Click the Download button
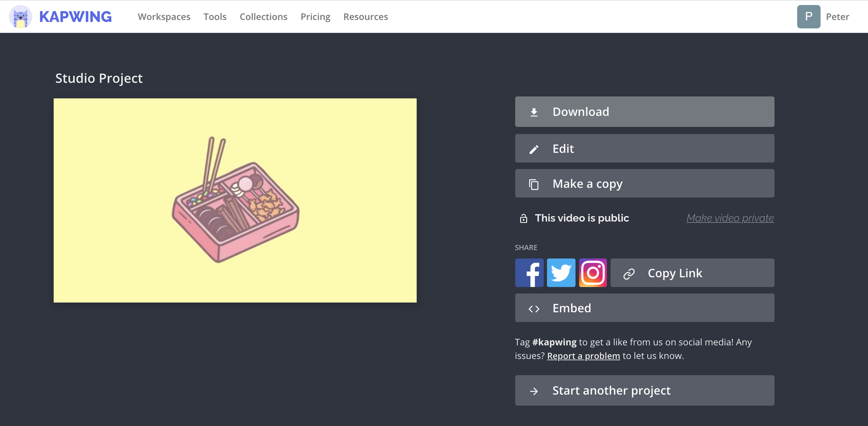868x426 pixels. 644,111
